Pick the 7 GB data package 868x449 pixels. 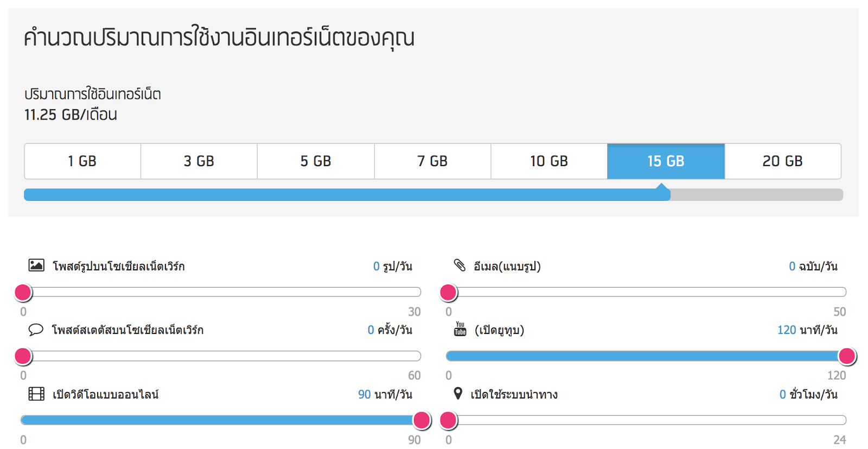click(x=432, y=161)
